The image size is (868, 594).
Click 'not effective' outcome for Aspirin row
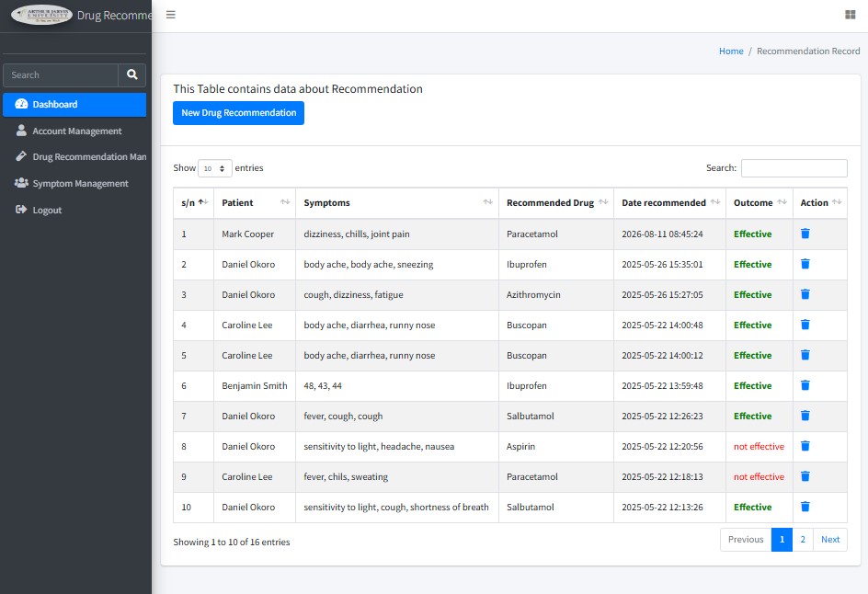(x=759, y=447)
